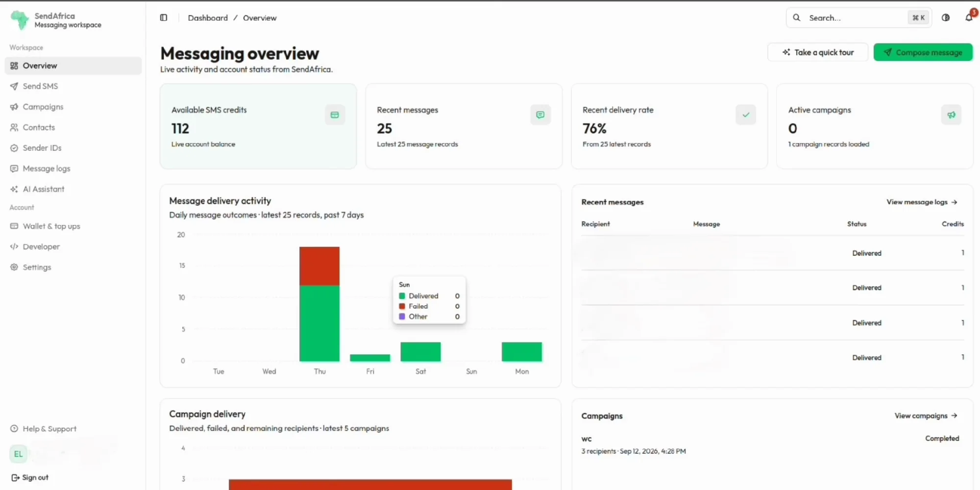Open View message logs link
Screen dimensions: 980x490
coord(922,202)
